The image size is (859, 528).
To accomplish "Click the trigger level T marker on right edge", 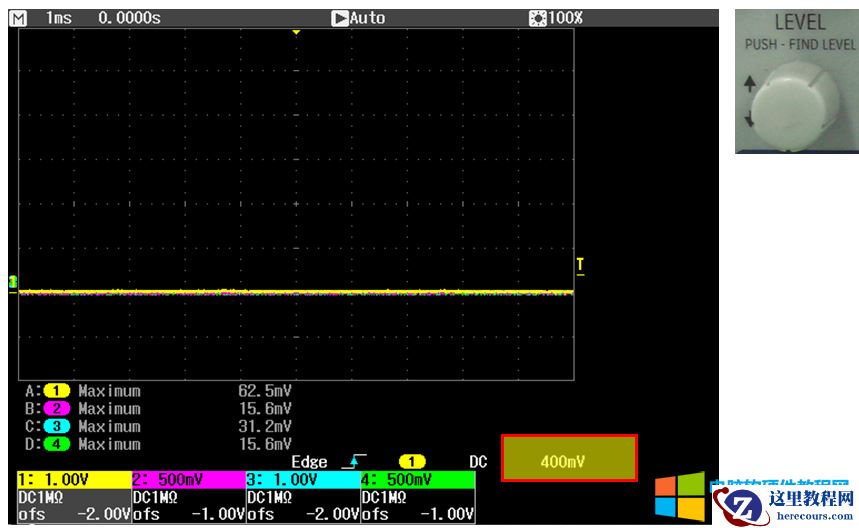I will 579,265.
